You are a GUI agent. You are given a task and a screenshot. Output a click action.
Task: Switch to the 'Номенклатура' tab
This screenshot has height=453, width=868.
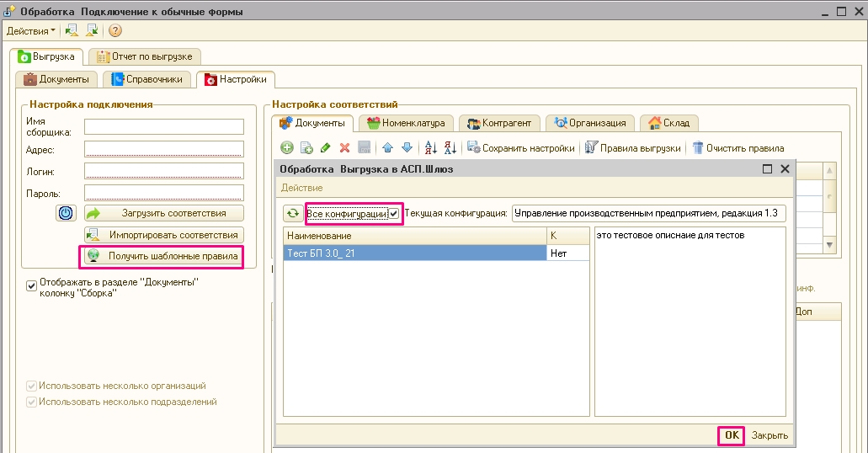tap(407, 123)
